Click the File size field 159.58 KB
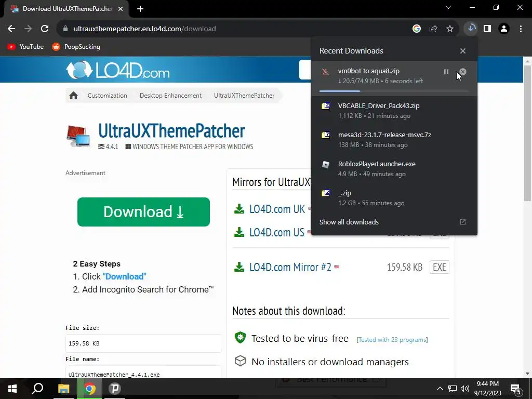The height and width of the screenshot is (399, 532). point(143,343)
